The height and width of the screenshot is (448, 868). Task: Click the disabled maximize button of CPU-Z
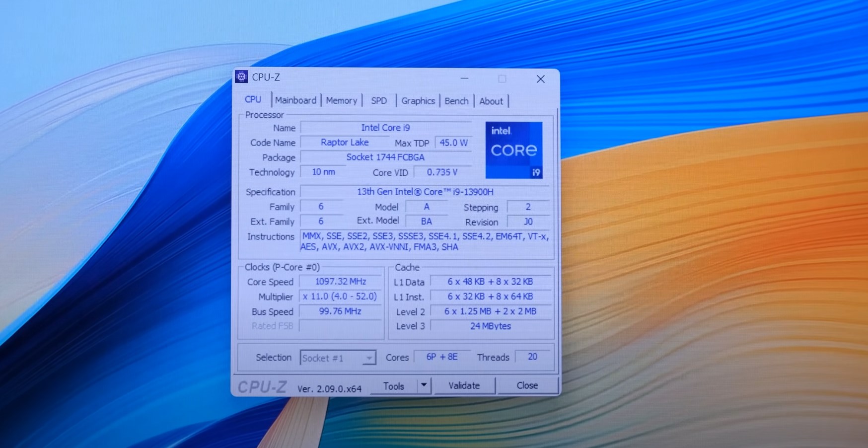[x=503, y=78]
